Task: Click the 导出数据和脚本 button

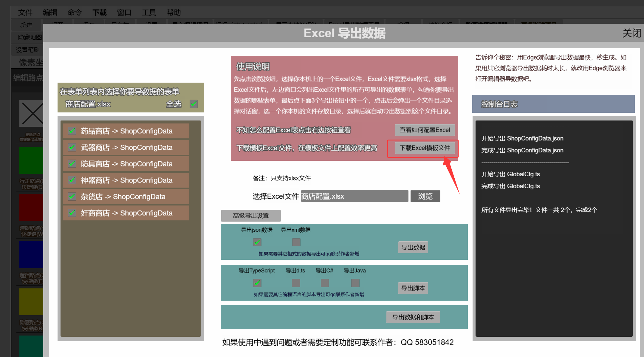Action: coord(413,317)
